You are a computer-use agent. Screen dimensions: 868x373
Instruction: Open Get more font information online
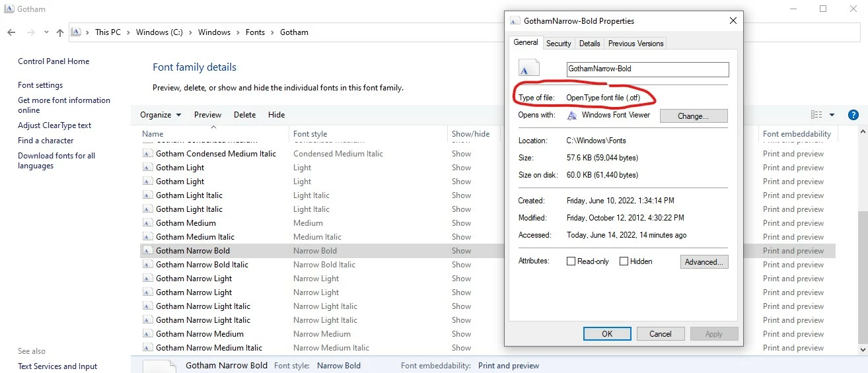[64, 105]
